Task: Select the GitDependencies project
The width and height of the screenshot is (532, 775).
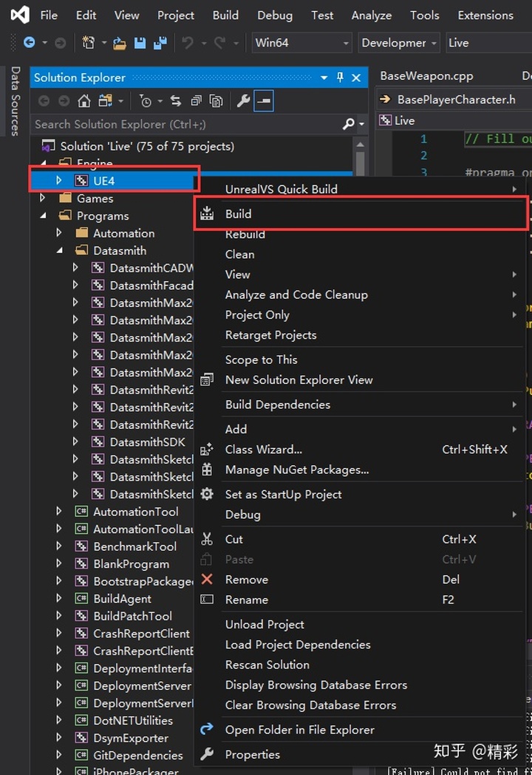Action: tap(138, 755)
